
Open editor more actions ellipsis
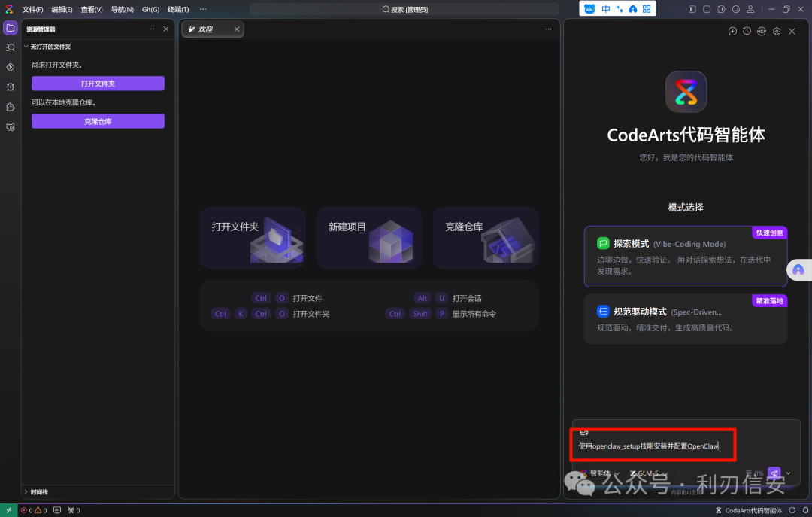(548, 29)
